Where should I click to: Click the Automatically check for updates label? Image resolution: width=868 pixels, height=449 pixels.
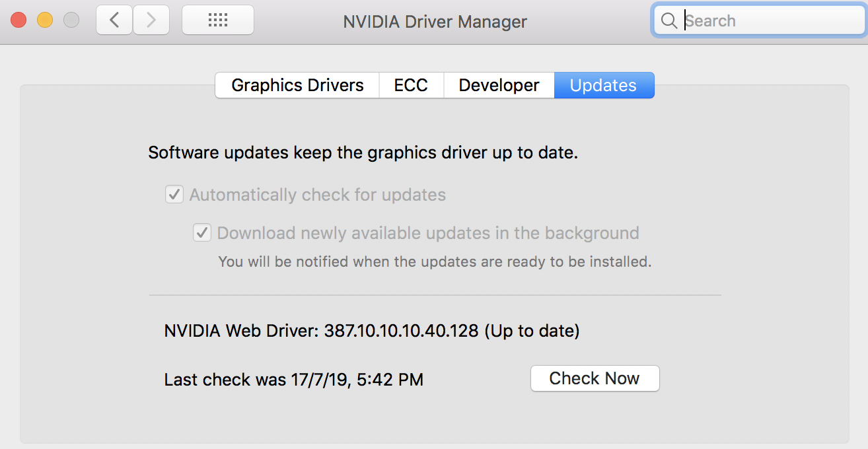(x=318, y=195)
